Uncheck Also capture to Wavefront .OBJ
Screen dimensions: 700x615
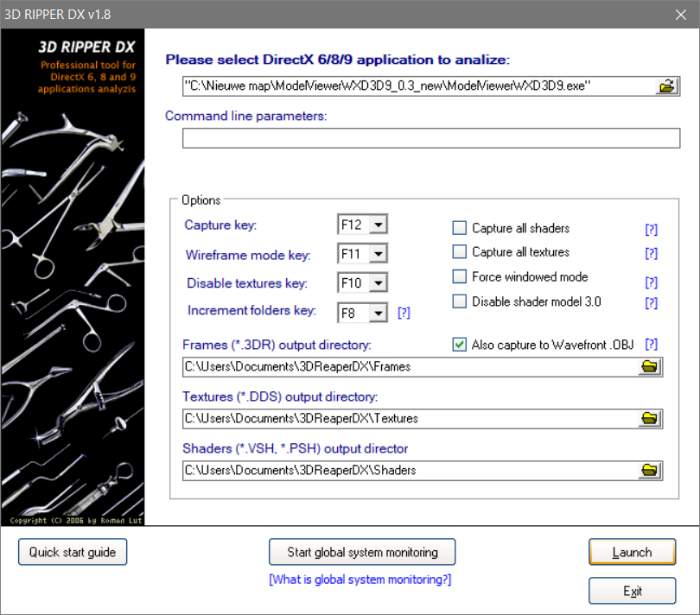[460, 345]
